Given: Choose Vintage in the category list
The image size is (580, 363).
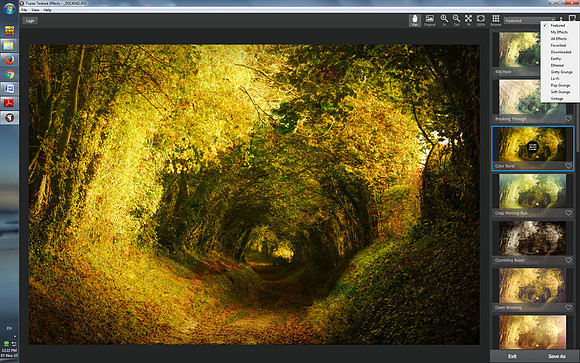Looking at the screenshot, I should pos(557,99).
